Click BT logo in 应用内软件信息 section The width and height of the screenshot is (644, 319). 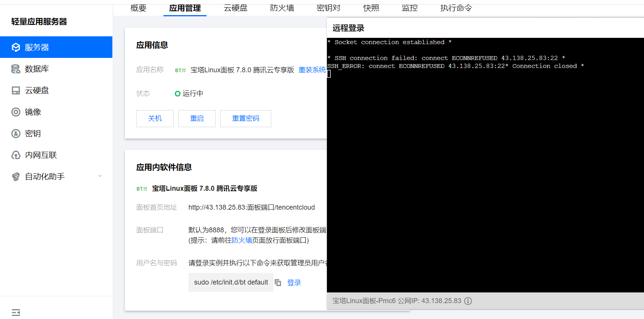click(142, 189)
